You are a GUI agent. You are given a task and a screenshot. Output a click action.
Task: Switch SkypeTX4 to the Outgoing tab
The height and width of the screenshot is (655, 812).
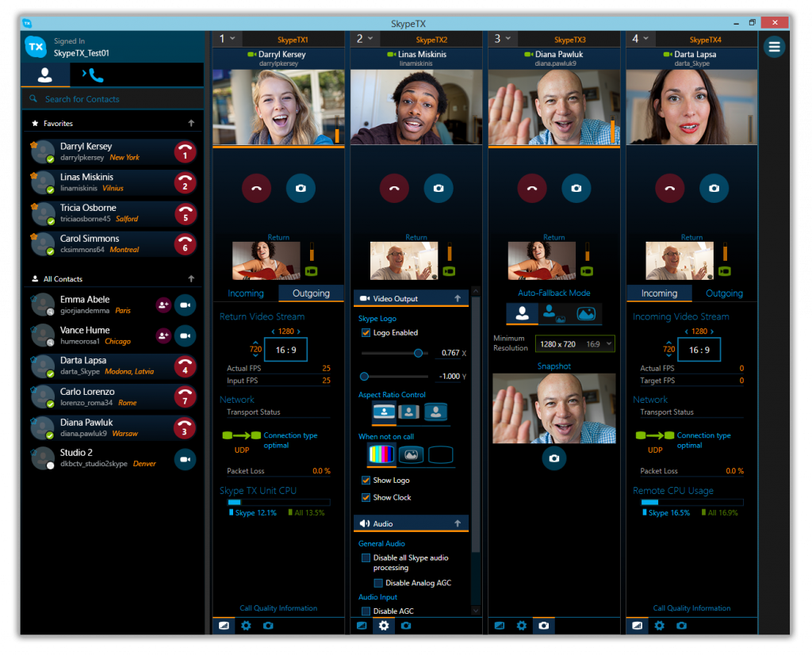pyautogui.click(x=724, y=293)
